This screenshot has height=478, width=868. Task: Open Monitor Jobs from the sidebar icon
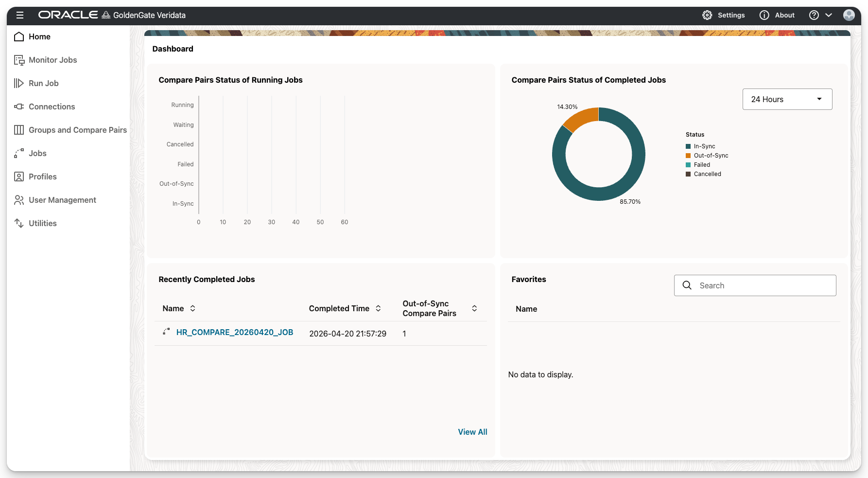(x=19, y=60)
